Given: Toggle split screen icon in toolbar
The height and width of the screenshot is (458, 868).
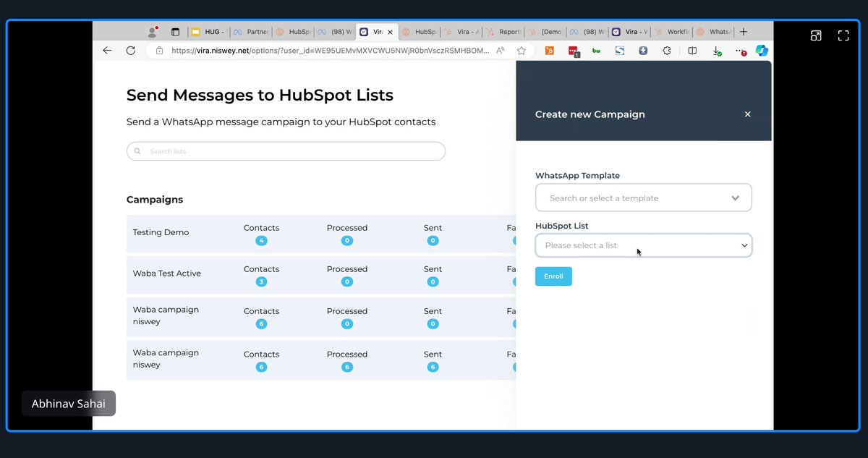Looking at the screenshot, I should point(692,51).
